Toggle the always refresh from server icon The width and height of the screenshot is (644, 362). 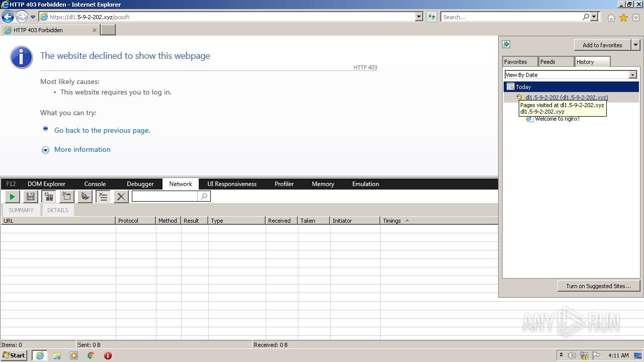[x=48, y=196]
